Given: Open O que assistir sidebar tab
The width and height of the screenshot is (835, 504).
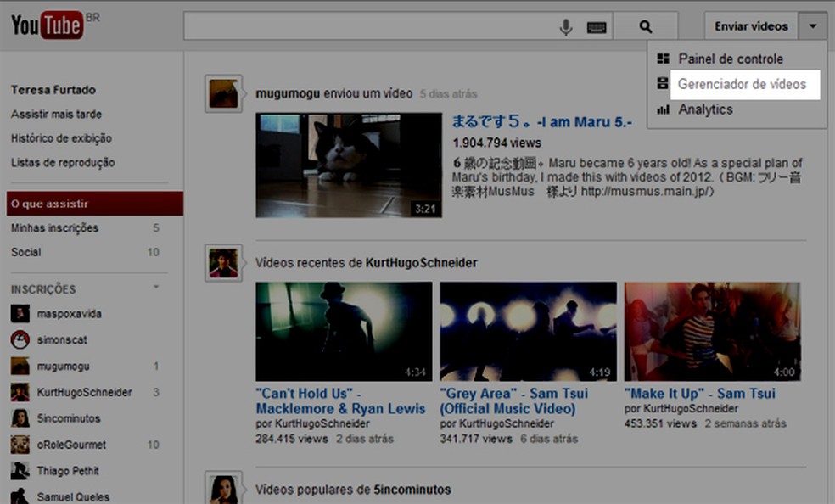Looking at the screenshot, I should click(x=95, y=204).
